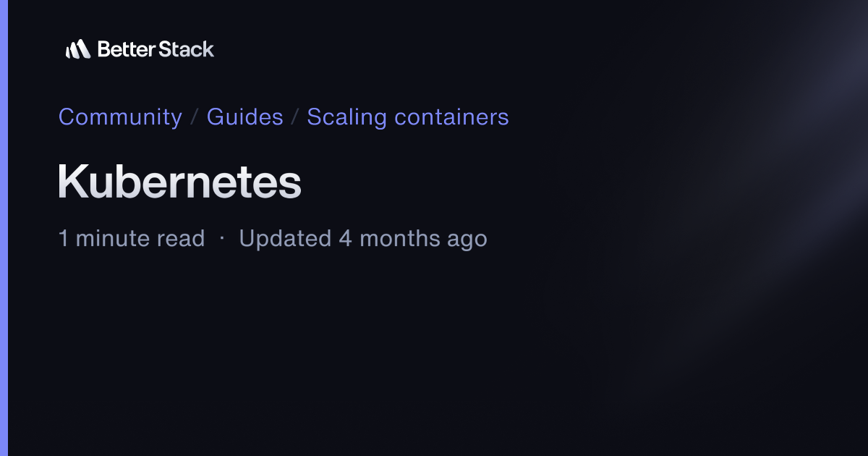Image resolution: width=868 pixels, height=456 pixels.
Task: Click the Better Stack wordmark text
Action: pos(156,49)
